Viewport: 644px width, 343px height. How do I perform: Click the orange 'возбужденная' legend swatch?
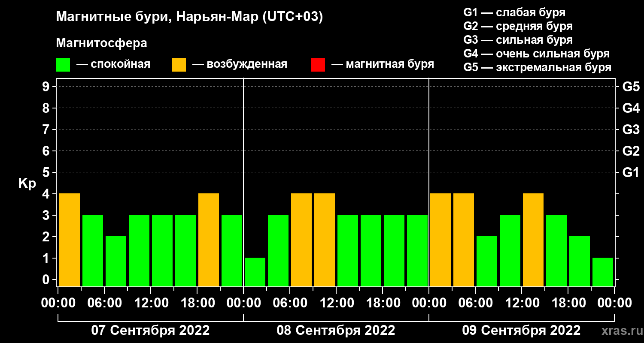[179, 65]
